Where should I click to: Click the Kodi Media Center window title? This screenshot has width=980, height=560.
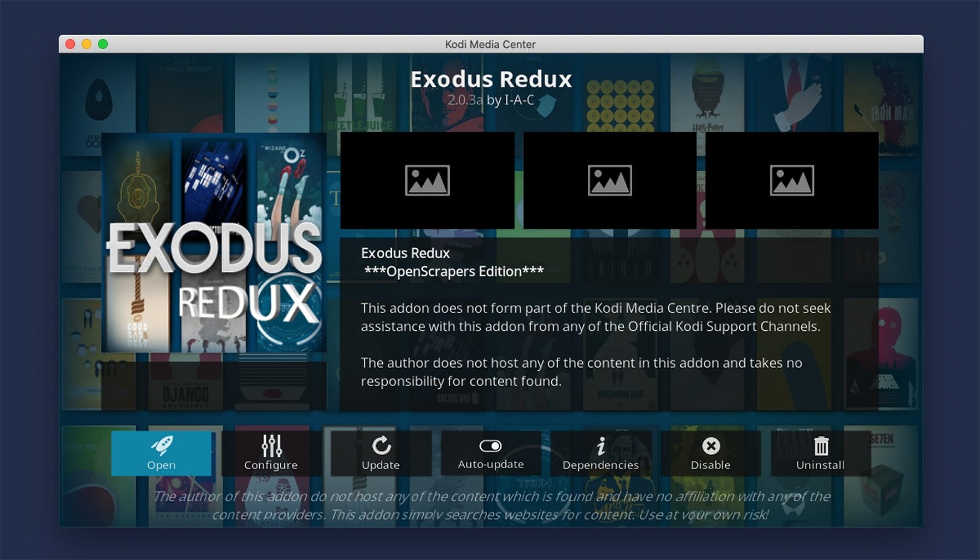pyautogui.click(x=490, y=44)
